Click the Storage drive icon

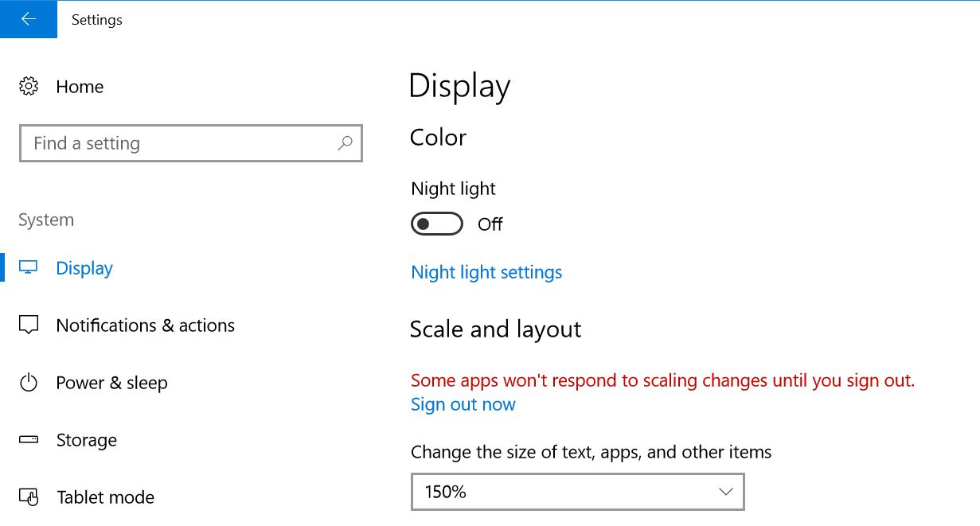point(28,439)
